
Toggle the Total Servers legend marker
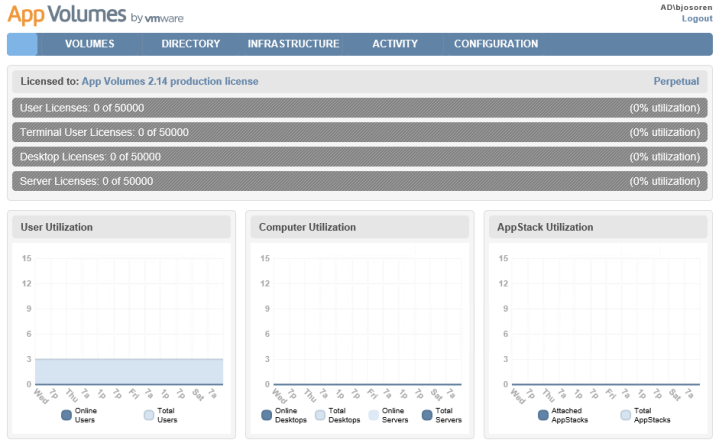point(428,415)
